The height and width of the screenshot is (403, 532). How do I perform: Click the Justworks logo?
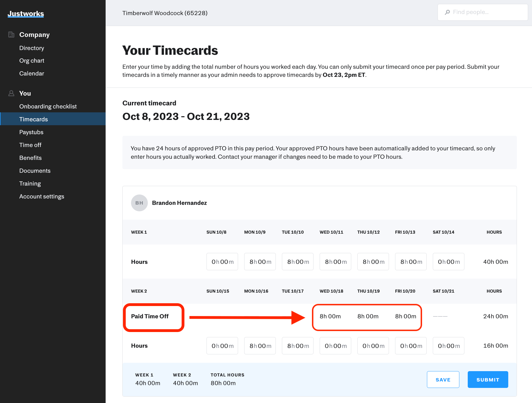pyautogui.click(x=25, y=13)
